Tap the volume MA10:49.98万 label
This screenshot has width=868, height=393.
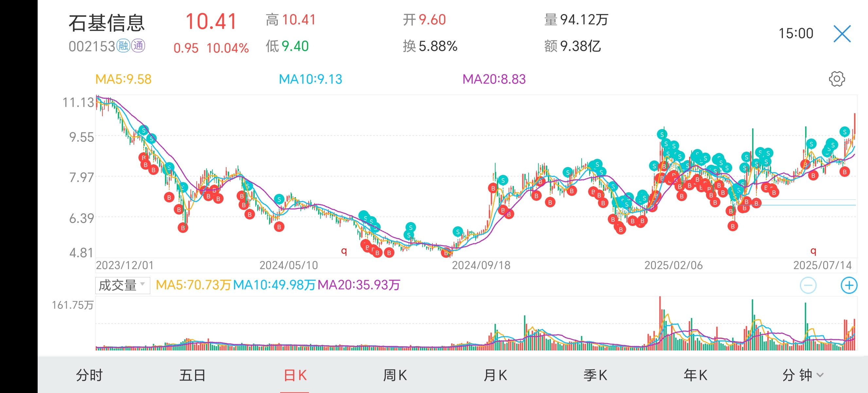tap(274, 285)
